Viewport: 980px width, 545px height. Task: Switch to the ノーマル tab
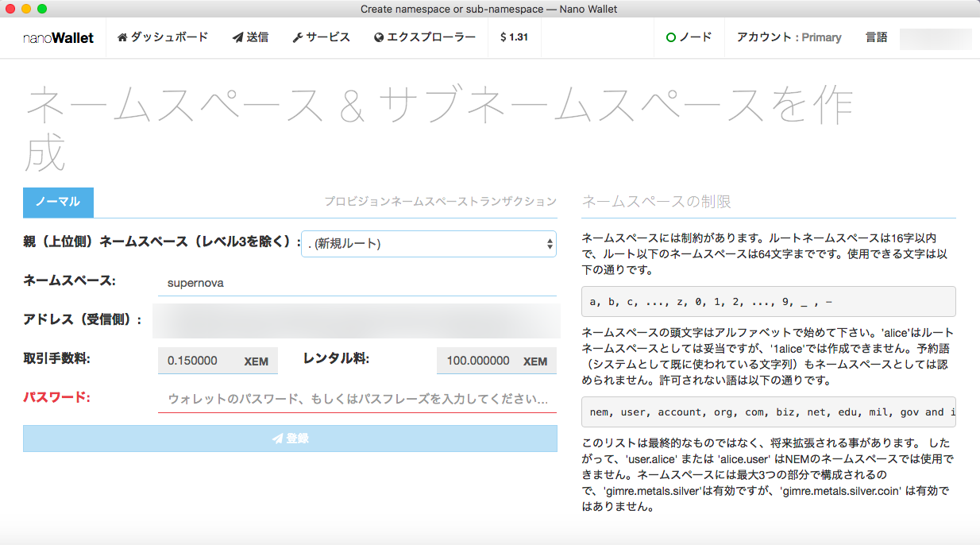click(58, 203)
